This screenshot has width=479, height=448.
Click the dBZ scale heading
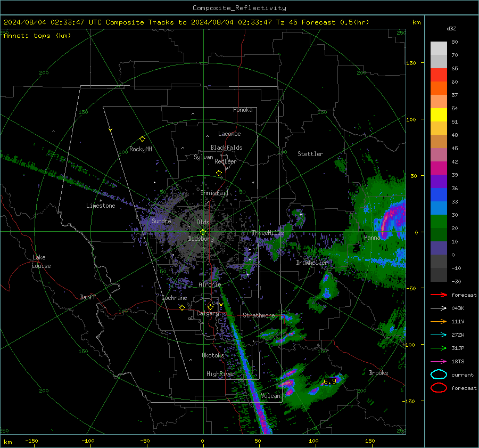point(451,29)
